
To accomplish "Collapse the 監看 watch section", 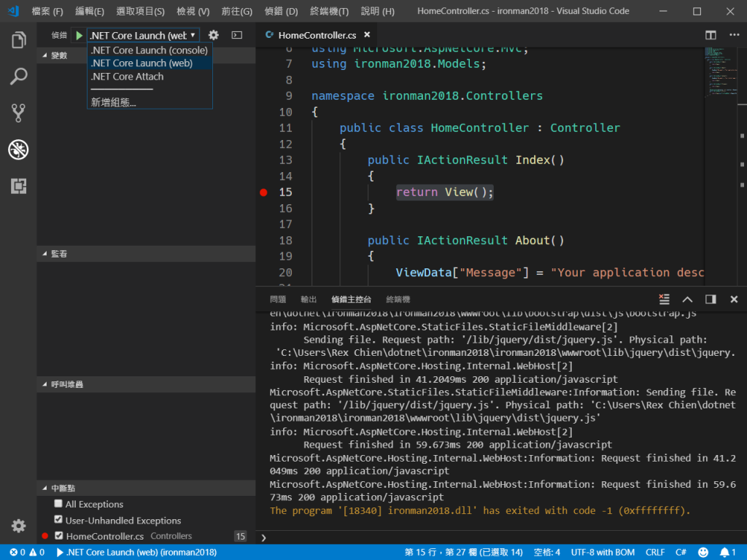I will 146,254.
